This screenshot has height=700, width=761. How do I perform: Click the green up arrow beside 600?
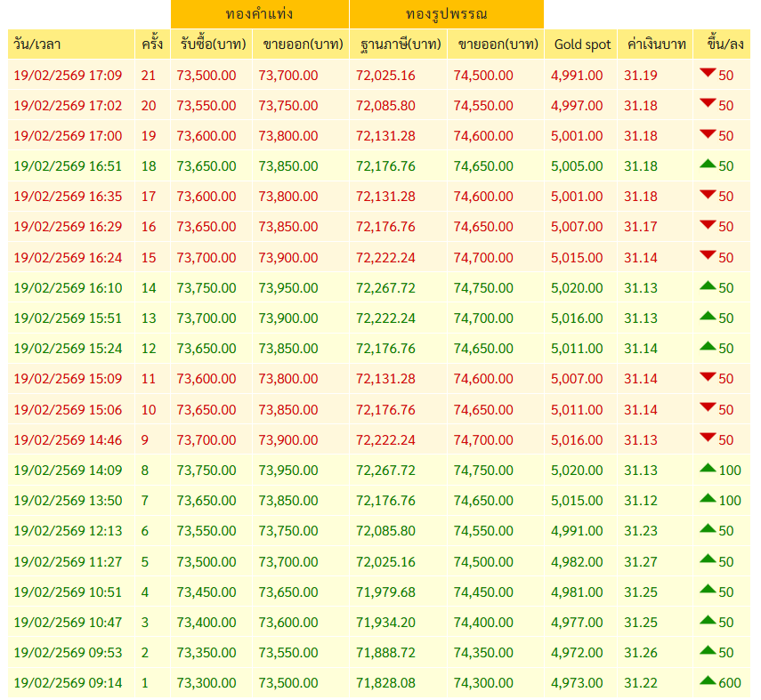(708, 680)
